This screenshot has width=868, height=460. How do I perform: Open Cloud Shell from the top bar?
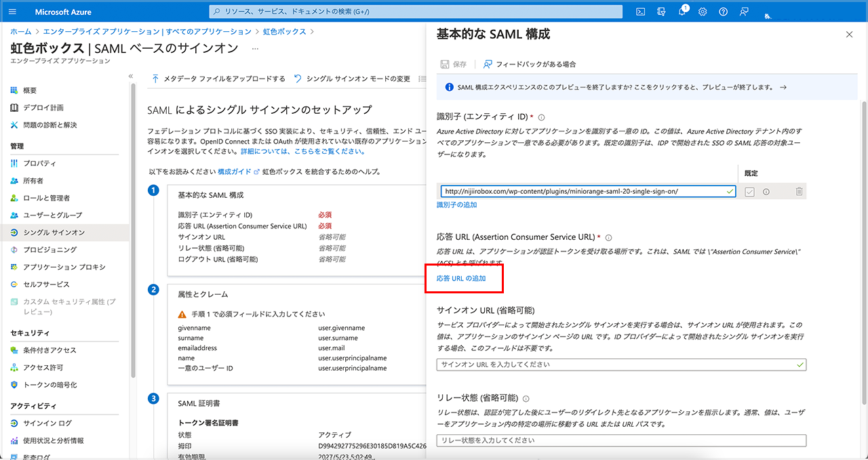coord(640,12)
